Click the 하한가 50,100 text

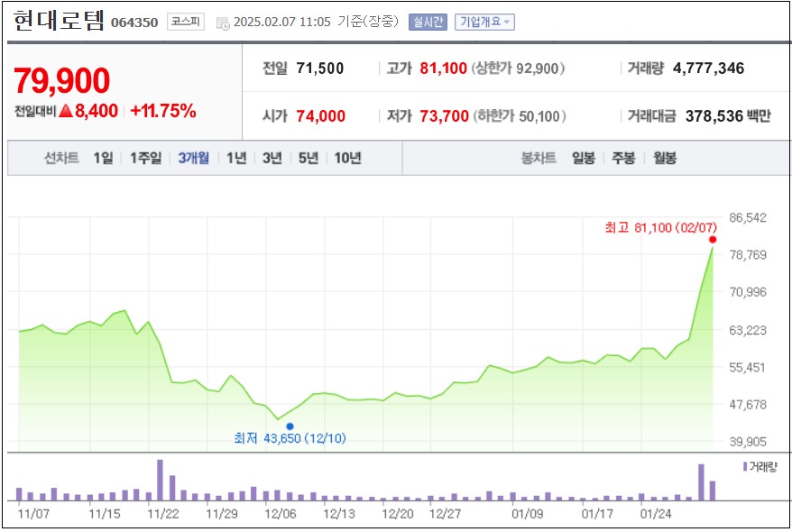coord(520,116)
